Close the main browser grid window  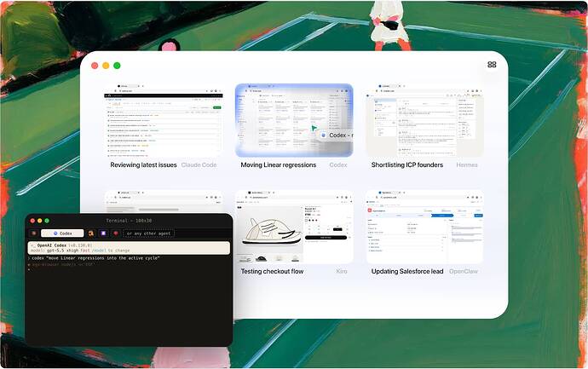pyautogui.click(x=95, y=66)
